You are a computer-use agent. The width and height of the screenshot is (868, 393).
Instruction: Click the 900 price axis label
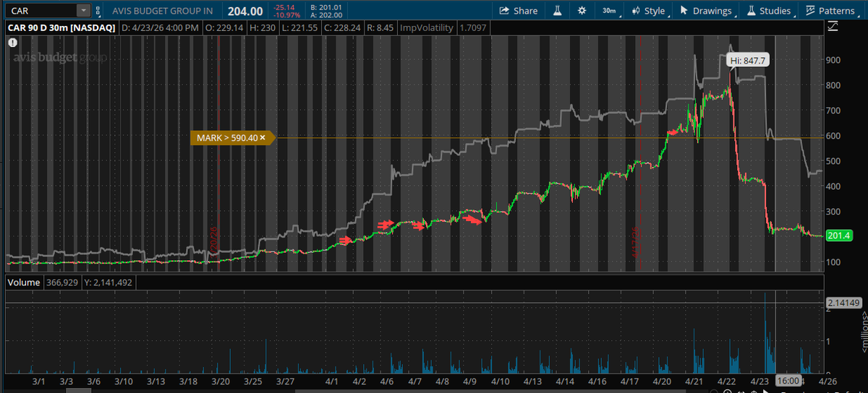(834, 61)
